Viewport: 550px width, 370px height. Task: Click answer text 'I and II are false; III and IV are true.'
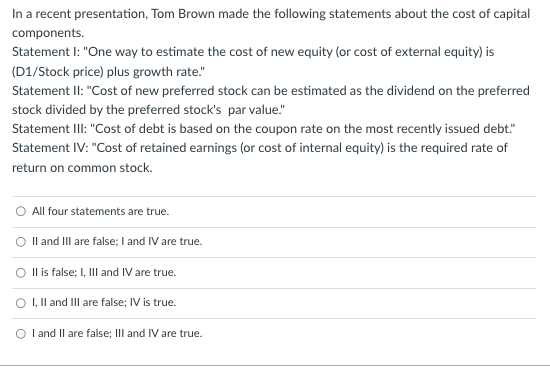117,333
